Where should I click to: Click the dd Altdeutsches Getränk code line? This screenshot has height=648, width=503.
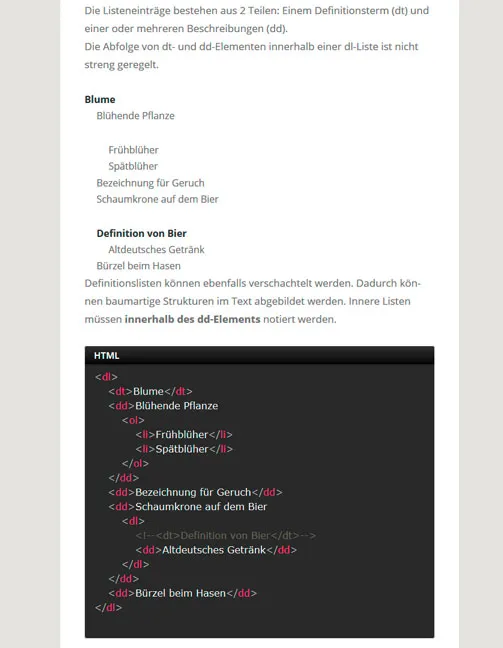coord(216,550)
